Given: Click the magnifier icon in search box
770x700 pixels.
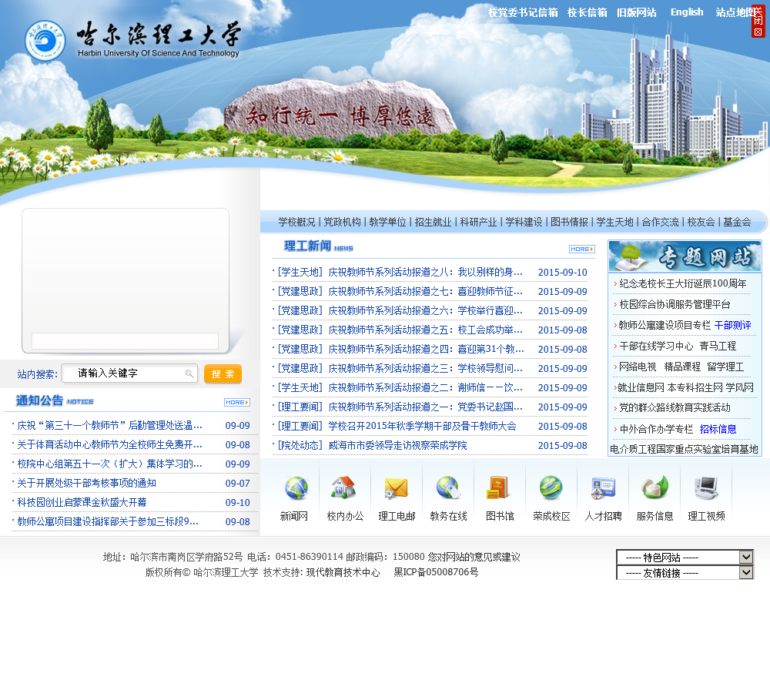Looking at the screenshot, I should (x=189, y=373).
